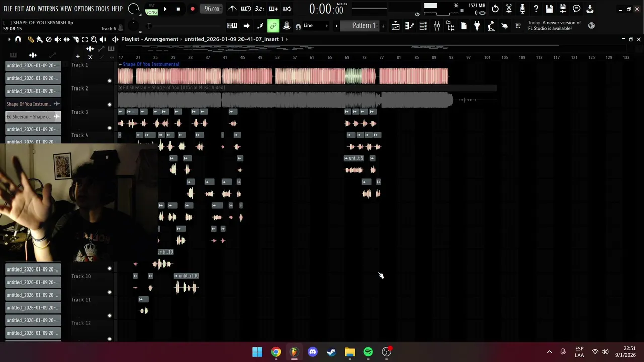The width and height of the screenshot is (644, 362).
Task: Open the FILE menu
Action: pyautogui.click(x=8, y=9)
